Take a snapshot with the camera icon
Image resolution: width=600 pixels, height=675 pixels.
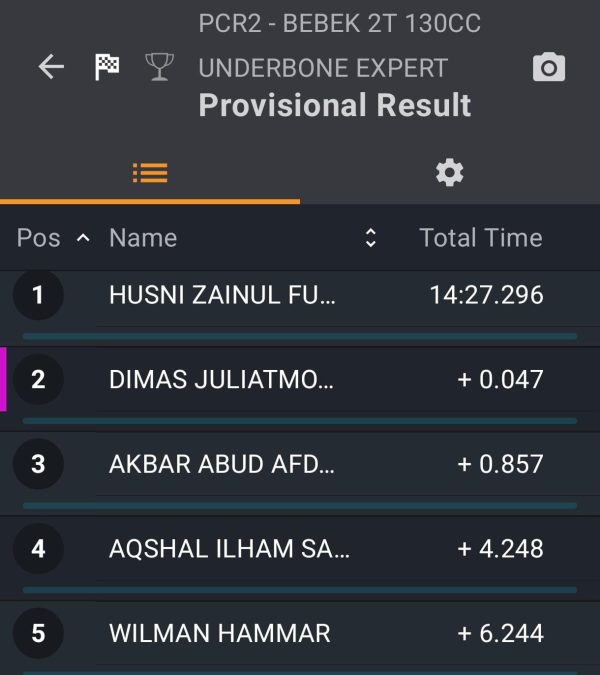[x=549, y=67]
